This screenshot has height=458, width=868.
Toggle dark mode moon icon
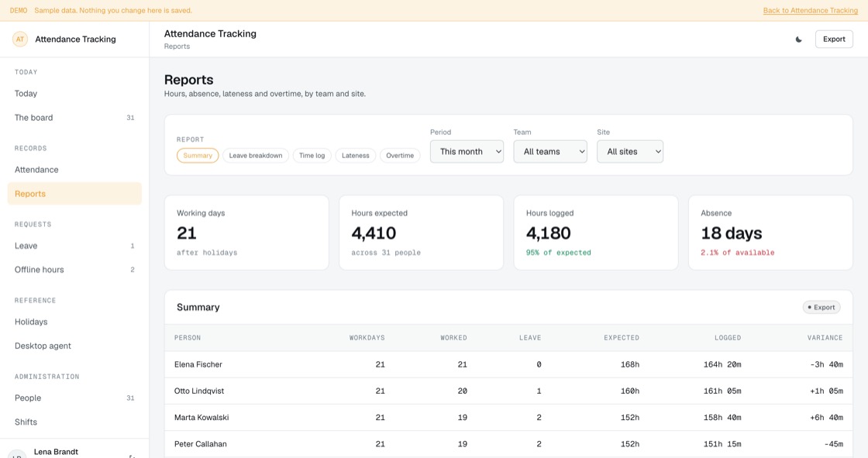[x=798, y=40]
